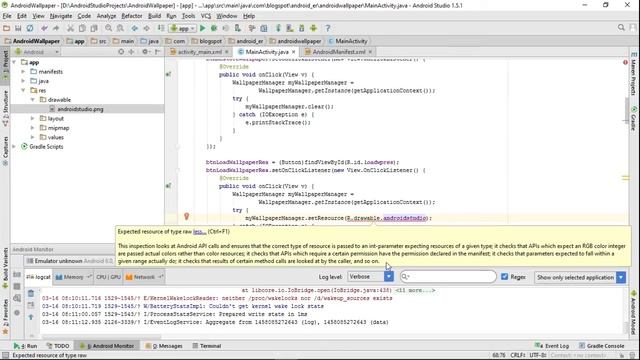Viewport: 640px width, 360px height.
Task: Click the Find magnifier icon
Action: (108, 28)
